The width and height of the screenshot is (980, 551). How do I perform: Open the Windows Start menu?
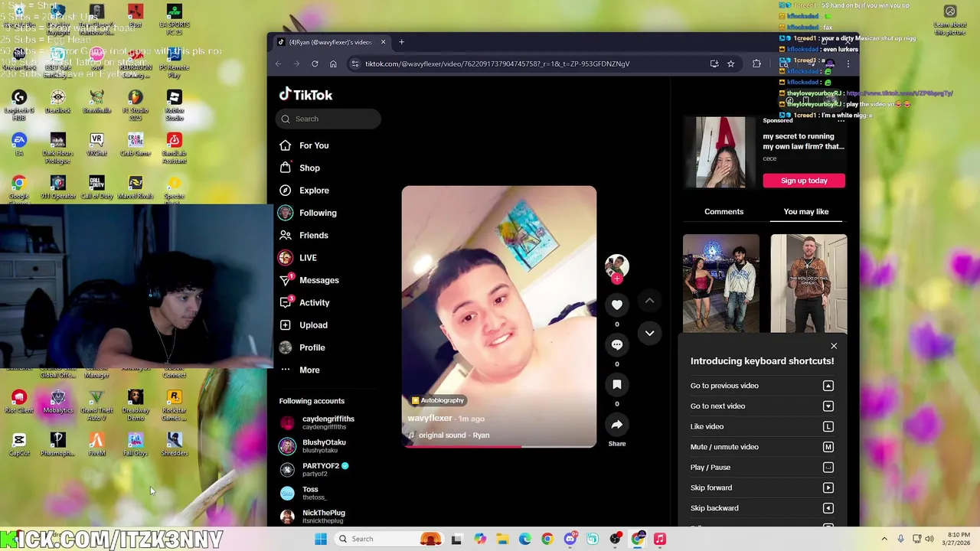321,539
